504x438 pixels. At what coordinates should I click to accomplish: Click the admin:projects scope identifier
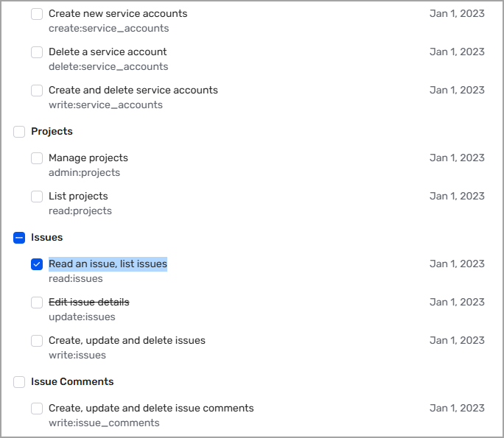pyautogui.click(x=84, y=172)
